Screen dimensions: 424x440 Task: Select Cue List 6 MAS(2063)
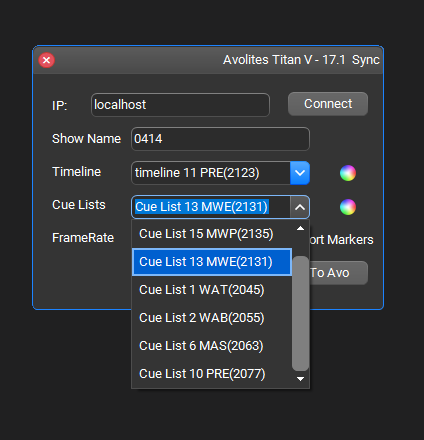pyautogui.click(x=212, y=346)
